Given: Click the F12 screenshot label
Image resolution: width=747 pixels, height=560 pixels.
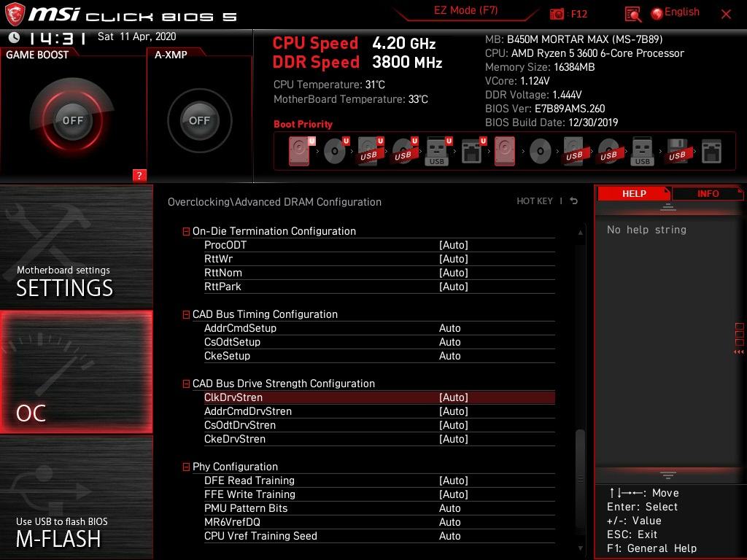Looking at the screenshot, I should pos(578,14).
